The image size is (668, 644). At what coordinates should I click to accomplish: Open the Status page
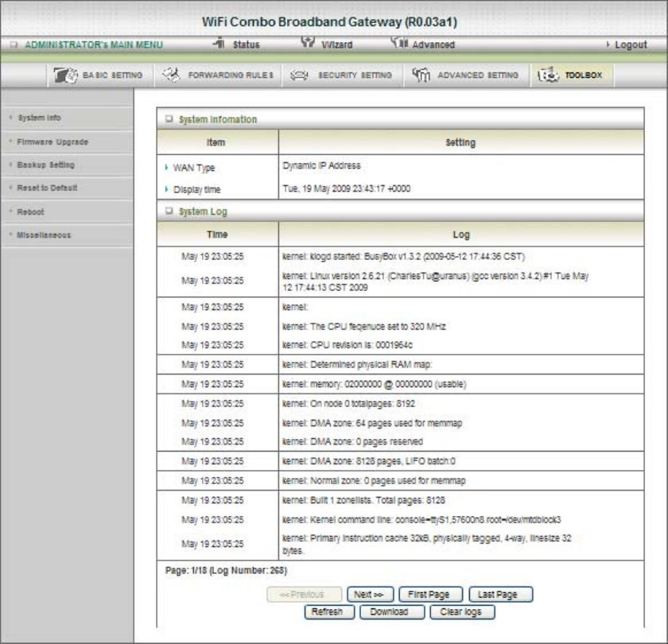click(246, 45)
